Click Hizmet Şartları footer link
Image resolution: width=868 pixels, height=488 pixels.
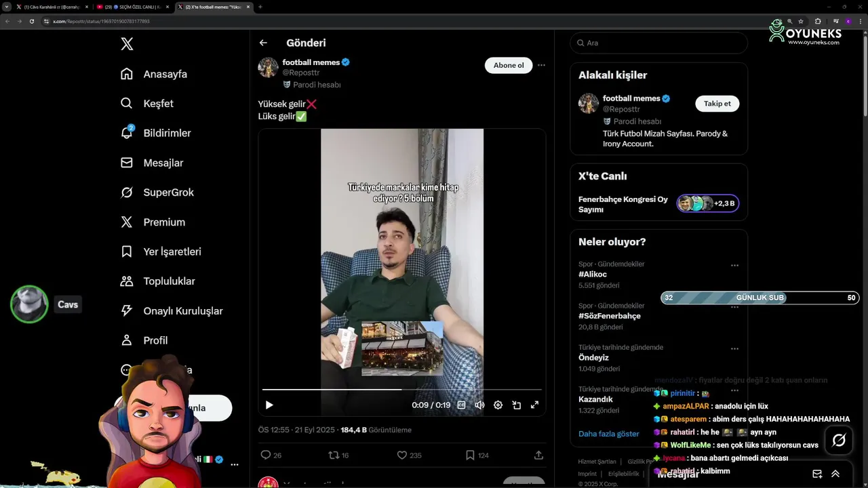597,462
